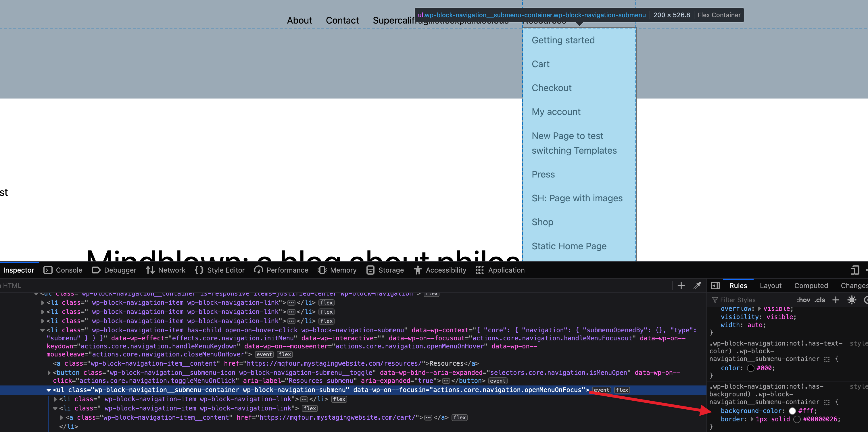Toggle flexbox overlay via the flex badge

[622, 390]
